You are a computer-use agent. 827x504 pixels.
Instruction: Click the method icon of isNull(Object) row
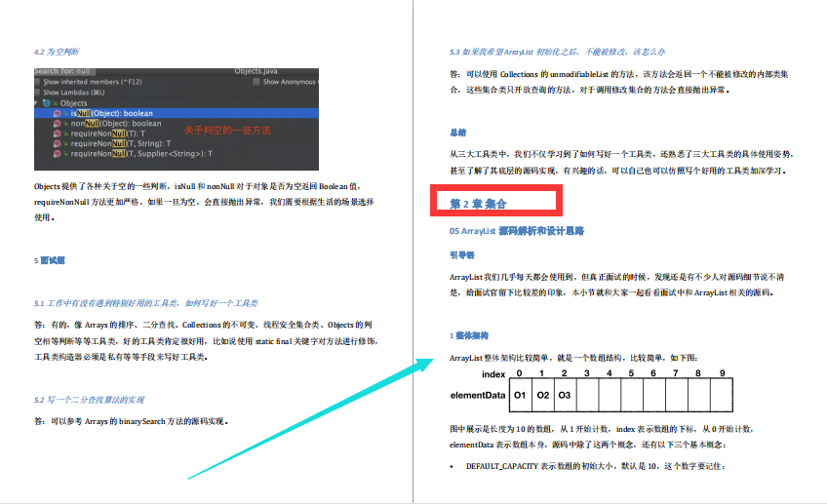pos(57,113)
